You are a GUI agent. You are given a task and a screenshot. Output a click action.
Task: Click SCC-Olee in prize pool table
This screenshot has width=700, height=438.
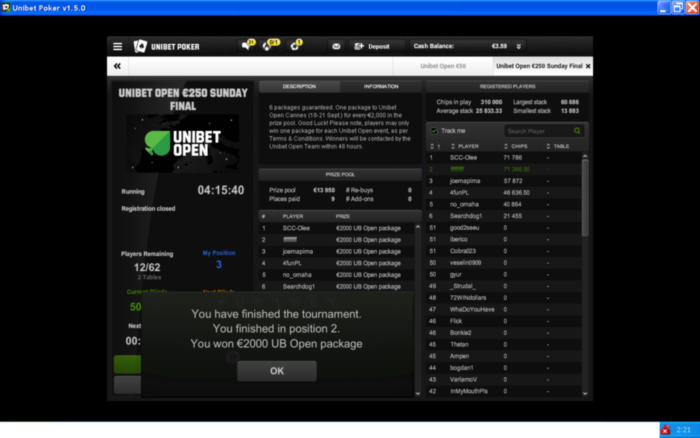(x=296, y=228)
